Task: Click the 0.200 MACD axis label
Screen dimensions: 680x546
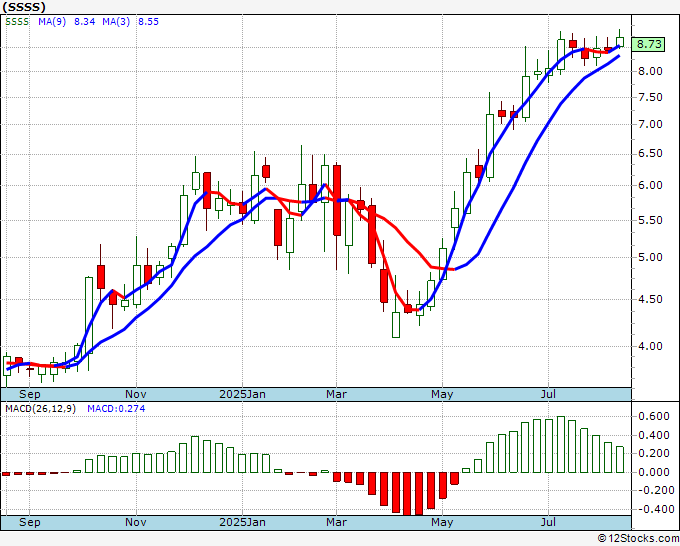Action: point(654,454)
